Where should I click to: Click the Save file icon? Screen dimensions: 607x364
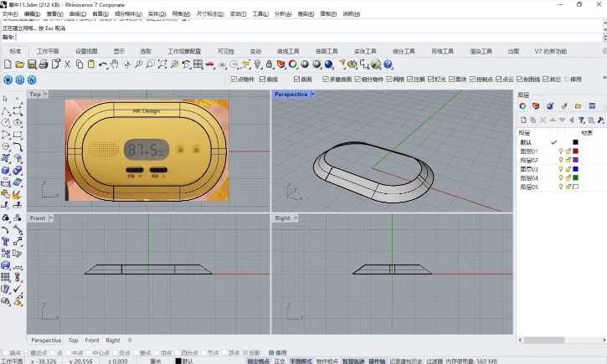(31, 64)
